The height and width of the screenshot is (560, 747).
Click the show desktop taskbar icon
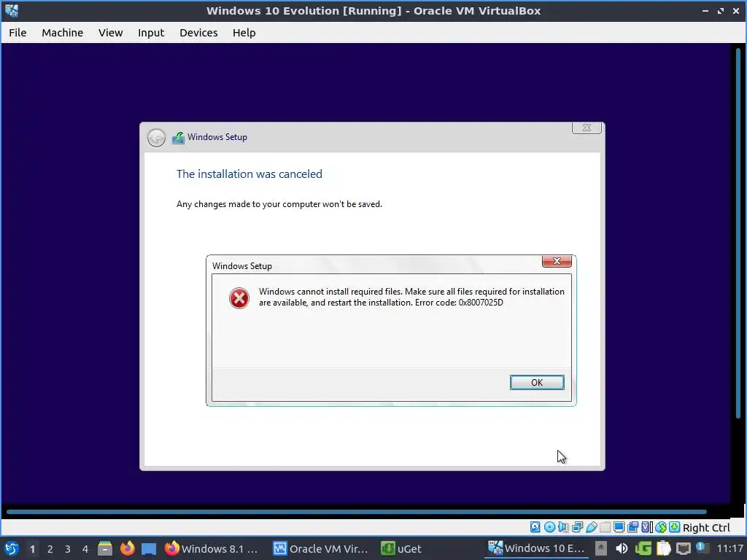[149, 548]
